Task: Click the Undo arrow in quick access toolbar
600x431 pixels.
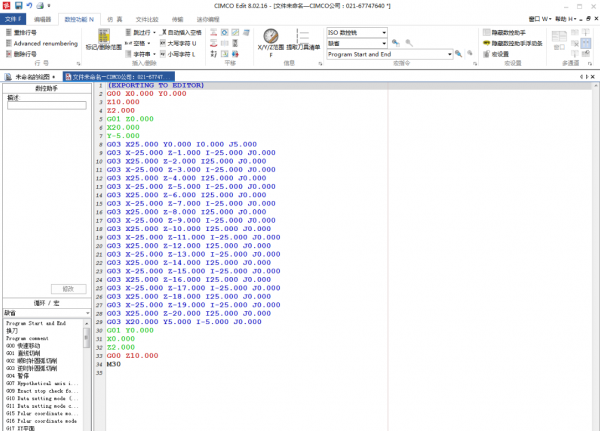Action: click(29, 5)
